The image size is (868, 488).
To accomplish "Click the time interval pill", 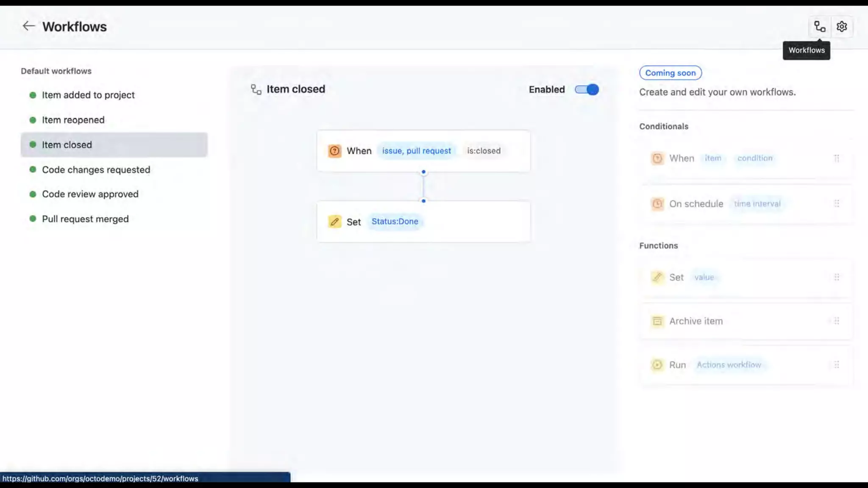I will click(x=757, y=204).
